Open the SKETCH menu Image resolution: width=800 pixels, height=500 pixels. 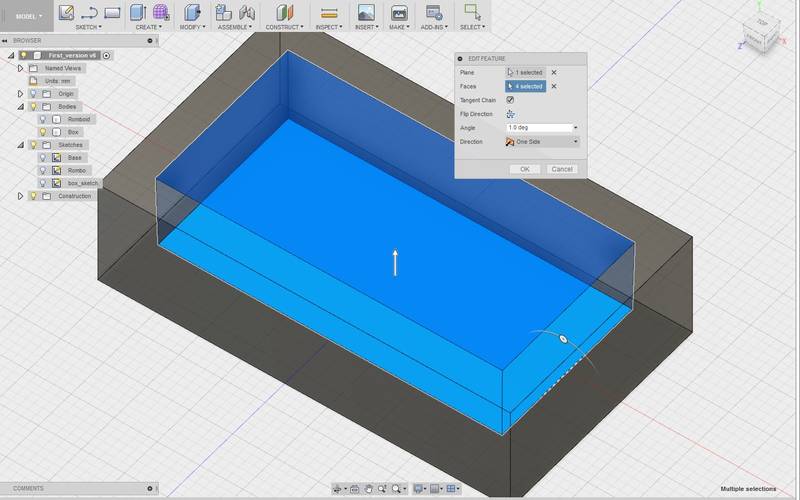pos(89,27)
